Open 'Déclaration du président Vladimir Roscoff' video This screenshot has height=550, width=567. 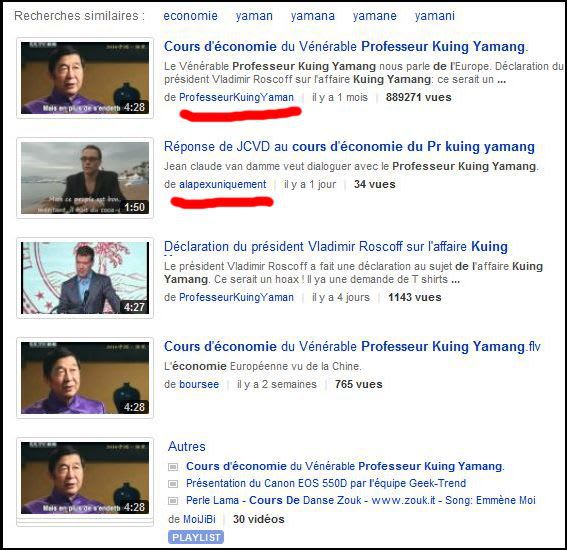(x=336, y=247)
